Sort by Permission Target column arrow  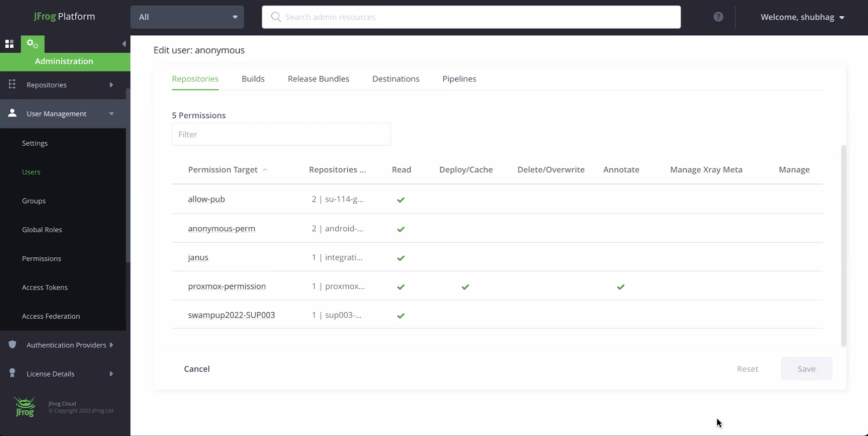coord(265,170)
